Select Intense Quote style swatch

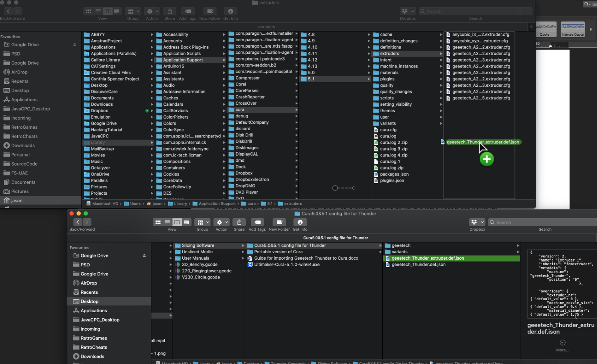573,29
